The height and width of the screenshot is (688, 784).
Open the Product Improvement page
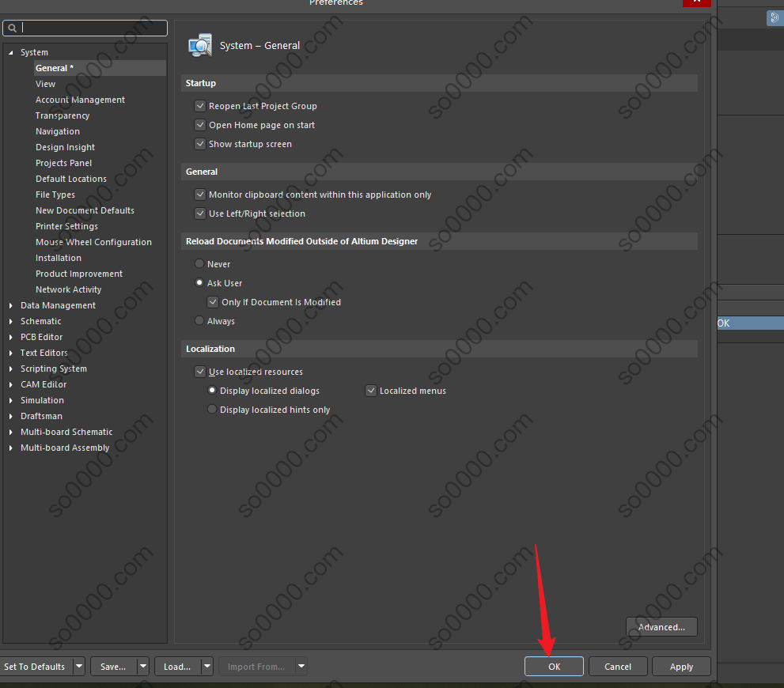[x=79, y=274]
